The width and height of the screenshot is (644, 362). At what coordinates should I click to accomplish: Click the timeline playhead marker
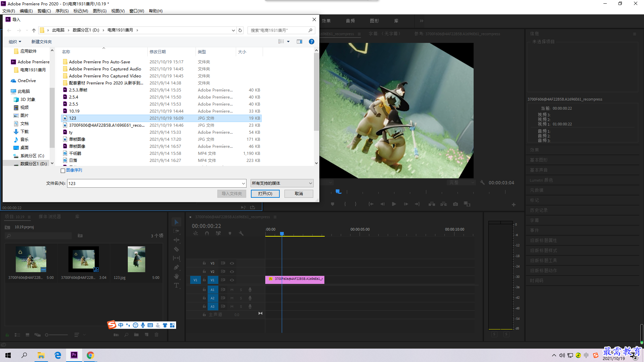282,234
